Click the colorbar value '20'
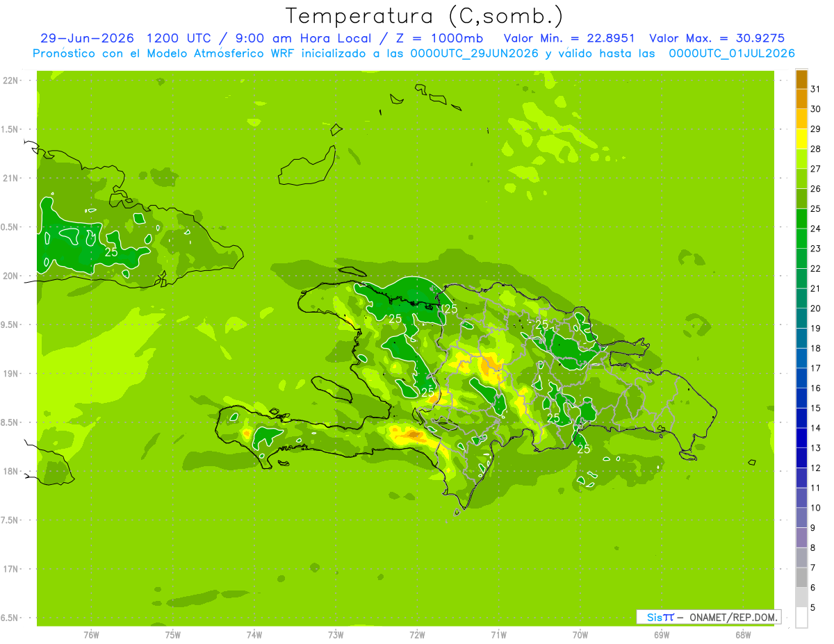834x644 pixels. tap(816, 308)
